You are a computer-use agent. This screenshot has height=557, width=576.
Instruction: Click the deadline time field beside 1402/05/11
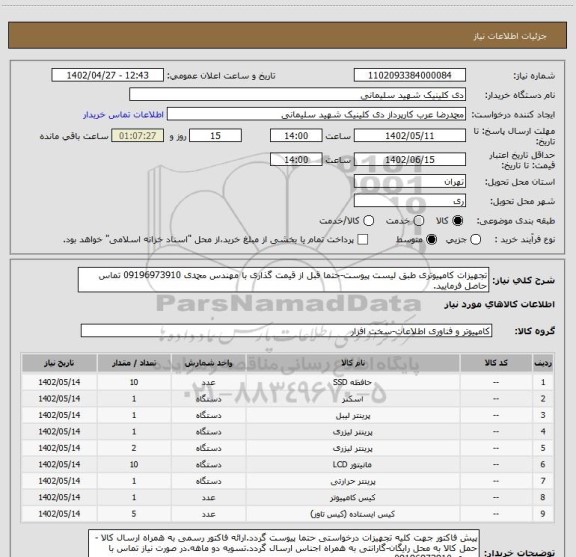pyautogui.click(x=296, y=136)
